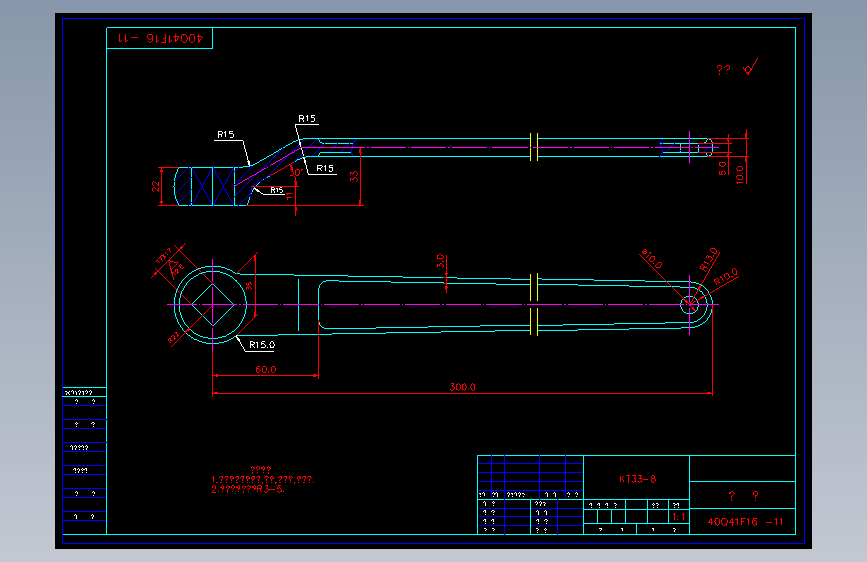
Task: Select drawing number 40Q41F16 -11 in title block
Action: [x=745, y=522]
